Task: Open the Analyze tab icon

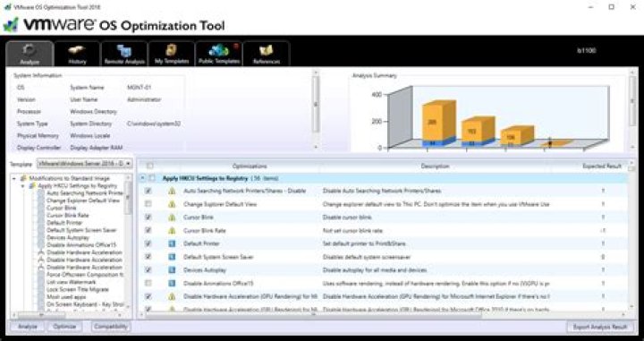Action: click(30, 50)
